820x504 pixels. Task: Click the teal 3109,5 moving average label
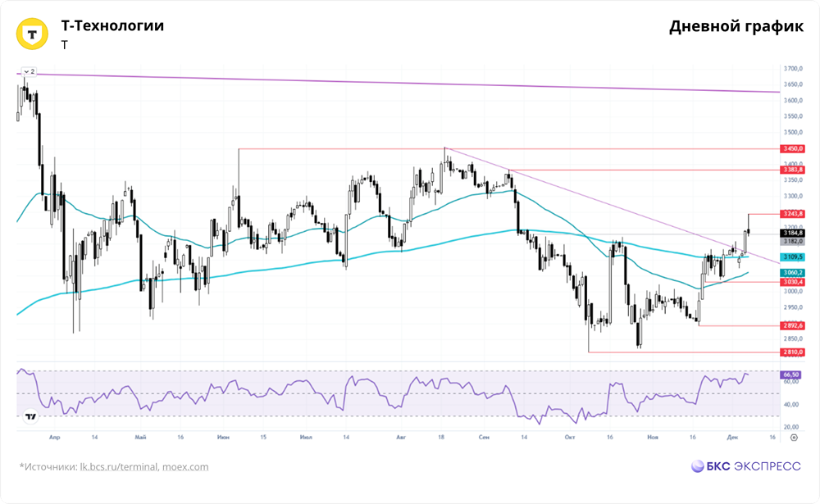point(791,257)
